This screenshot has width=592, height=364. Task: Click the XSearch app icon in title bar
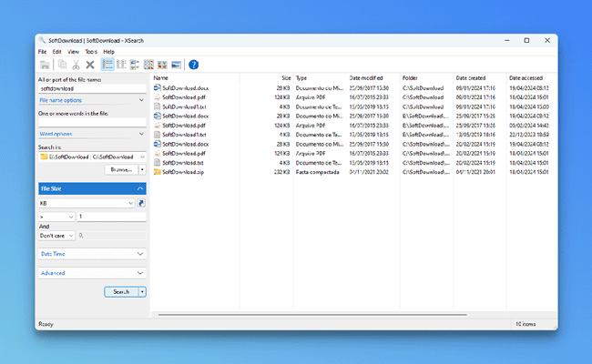(42, 40)
